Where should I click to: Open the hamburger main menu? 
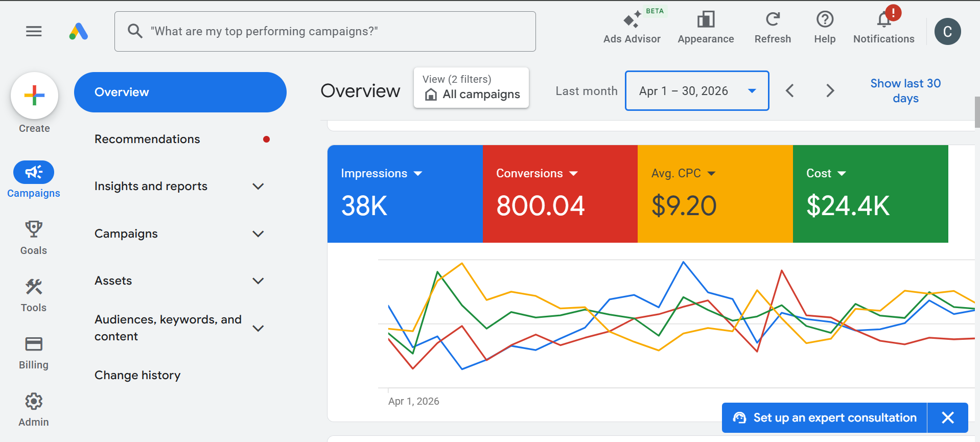tap(34, 31)
